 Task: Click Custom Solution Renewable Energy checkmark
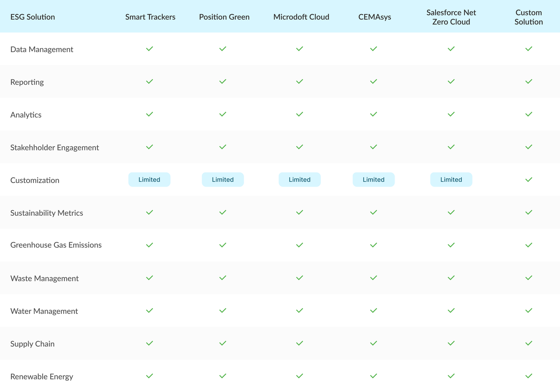(x=528, y=376)
